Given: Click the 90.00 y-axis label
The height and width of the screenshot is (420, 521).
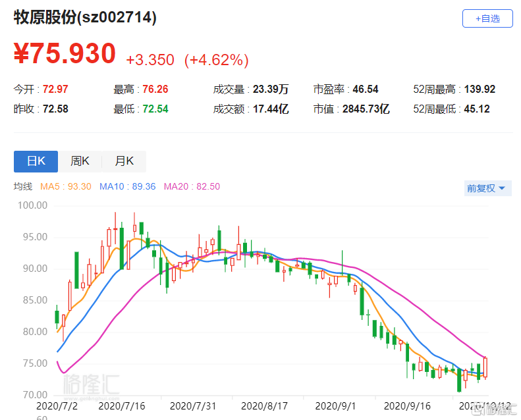Looking at the screenshot, I should pos(35,269).
